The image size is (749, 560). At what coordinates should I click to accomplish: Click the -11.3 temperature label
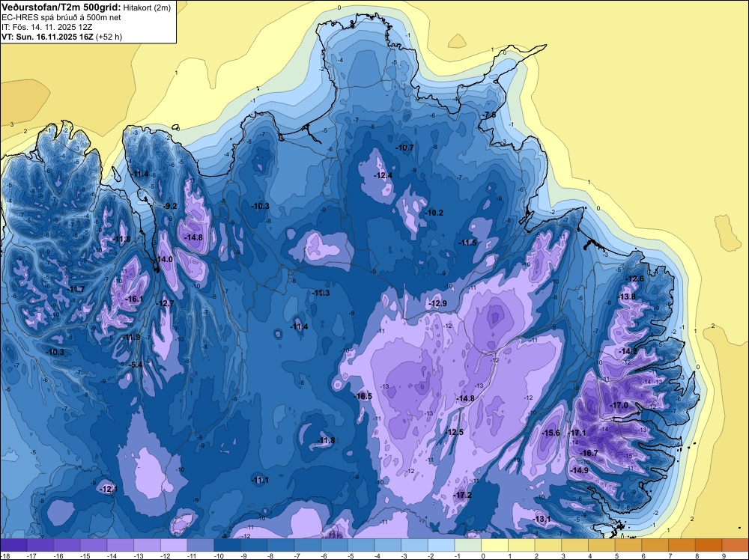[x=321, y=293]
